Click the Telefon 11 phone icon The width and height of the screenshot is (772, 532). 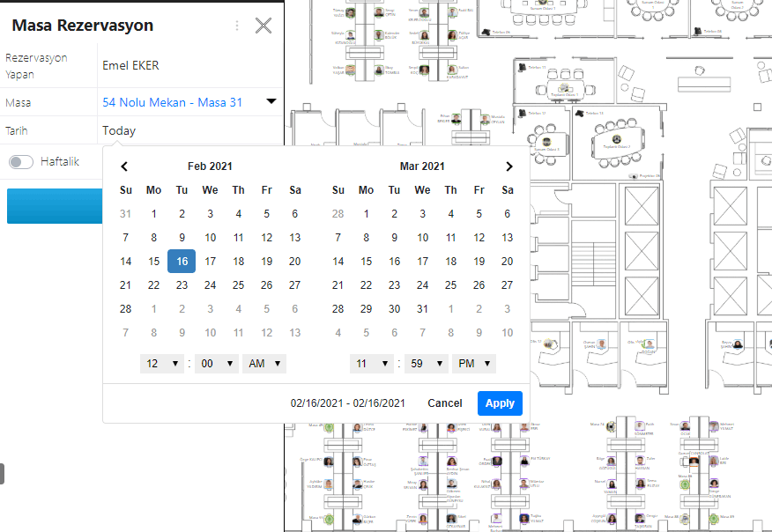point(523,69)
